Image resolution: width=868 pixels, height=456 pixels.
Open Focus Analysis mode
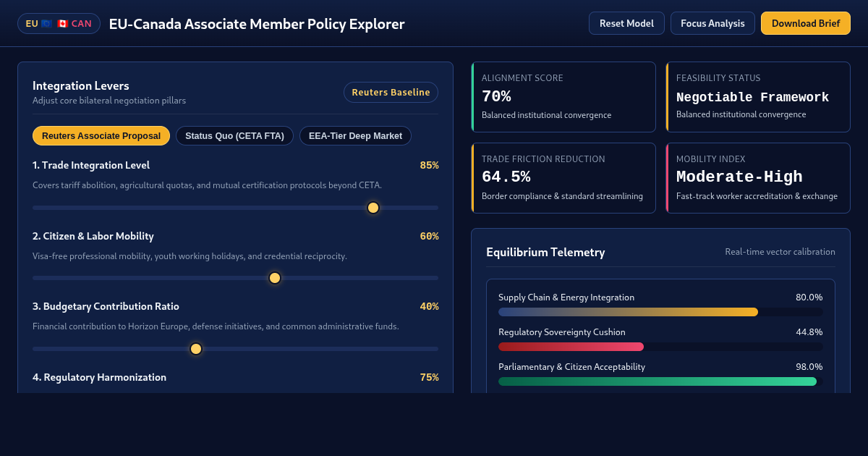[x=712, y=23]
